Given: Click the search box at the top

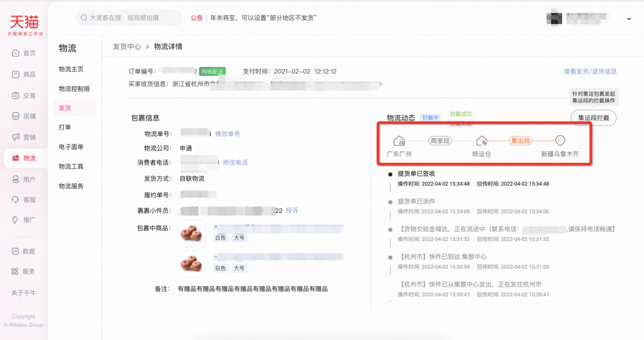Looking at the screenshot, I should click(129, 18).
